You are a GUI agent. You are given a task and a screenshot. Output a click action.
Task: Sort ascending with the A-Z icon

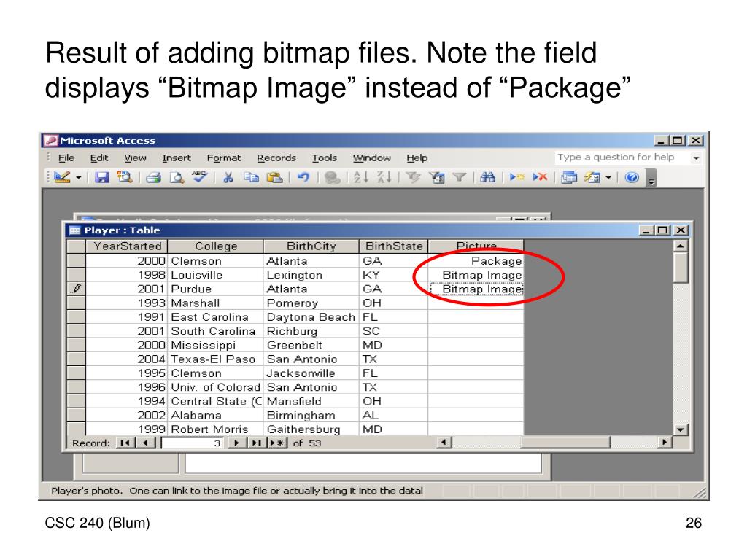360,178
